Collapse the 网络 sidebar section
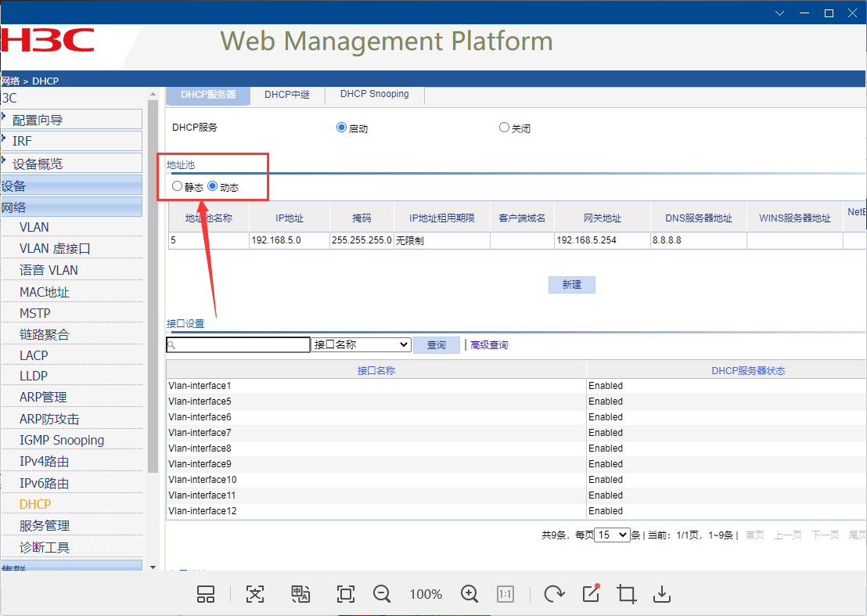The height and width of the screenshot is (616, 867). coord(71,207)
